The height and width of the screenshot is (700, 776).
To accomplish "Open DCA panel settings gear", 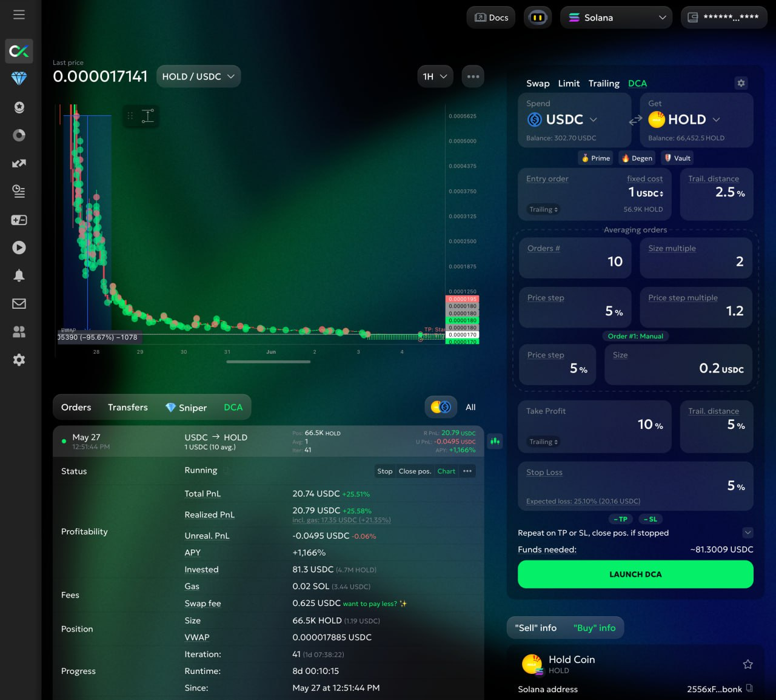I will tap(741, 83).
